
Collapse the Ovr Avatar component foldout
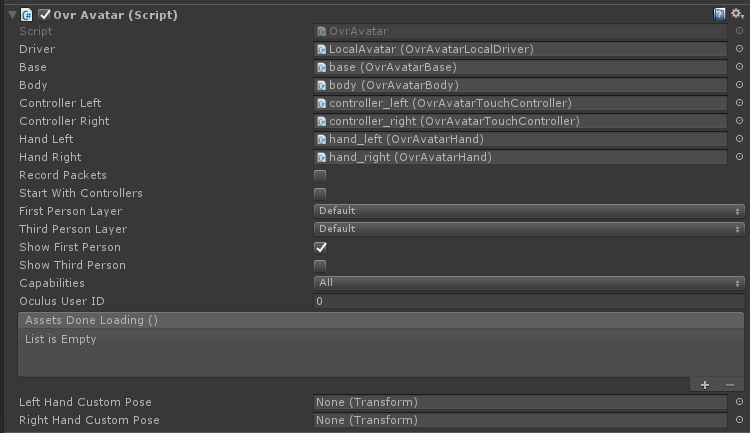coord(12,15)
